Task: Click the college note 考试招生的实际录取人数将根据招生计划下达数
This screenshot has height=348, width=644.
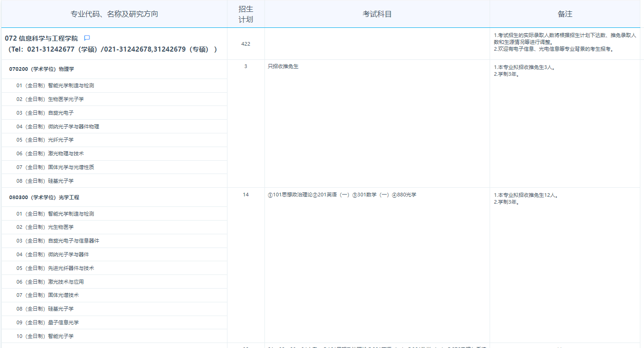Action: pyautogui.click(x=565, y=38)
